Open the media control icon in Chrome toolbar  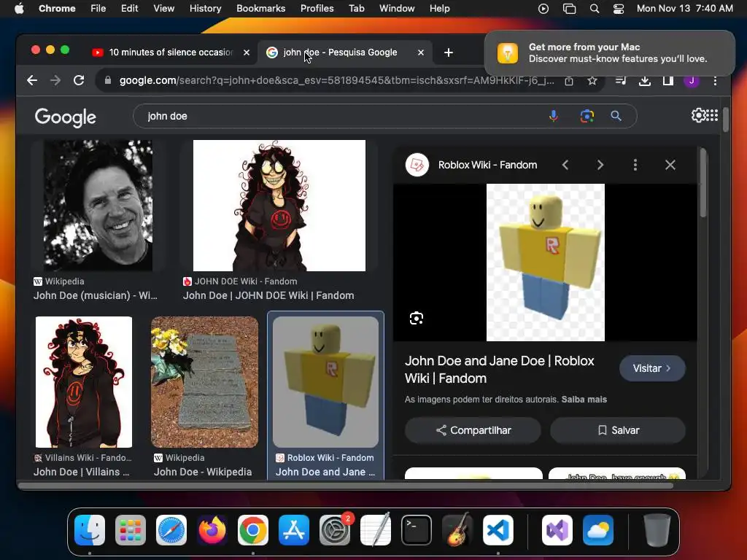[620, 81]
